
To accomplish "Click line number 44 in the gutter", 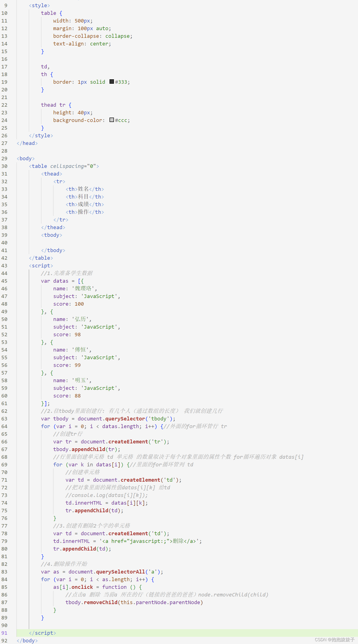I will coord(4,273).
